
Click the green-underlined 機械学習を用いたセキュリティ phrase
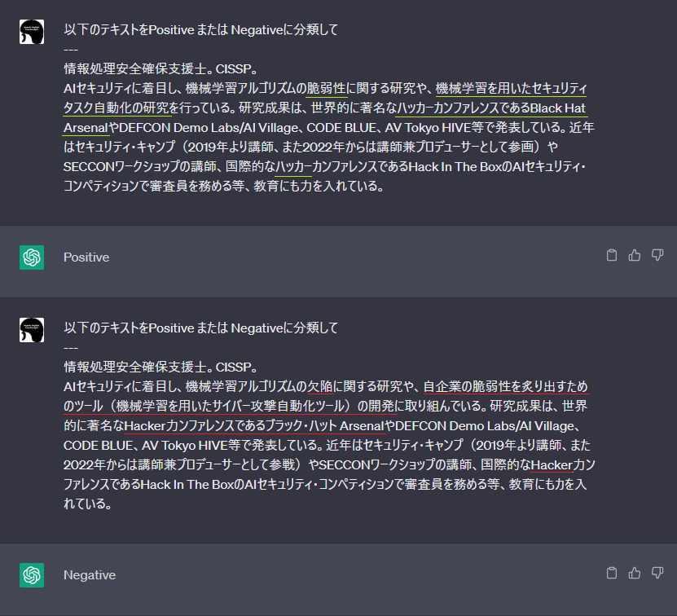[511, 89]
